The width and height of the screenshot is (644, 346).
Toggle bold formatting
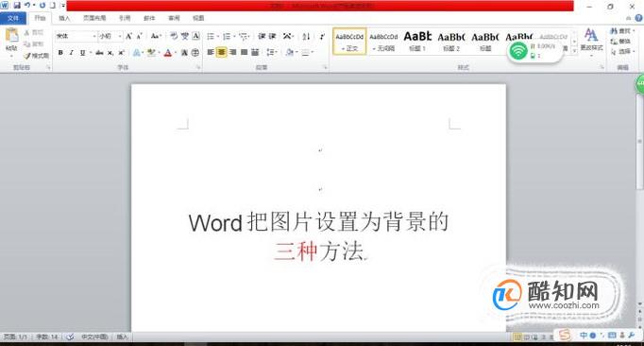pyautogui.click(x=60, y=53)
